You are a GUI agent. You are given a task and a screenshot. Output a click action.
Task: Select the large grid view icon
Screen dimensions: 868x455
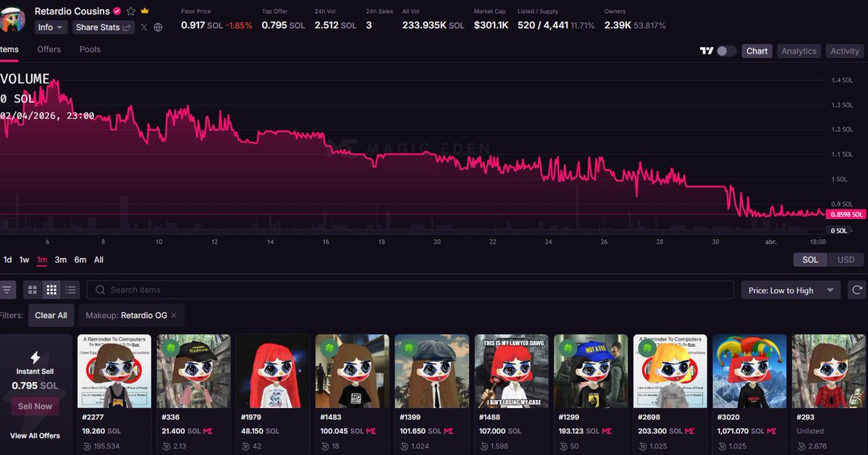tap(33, 290)
